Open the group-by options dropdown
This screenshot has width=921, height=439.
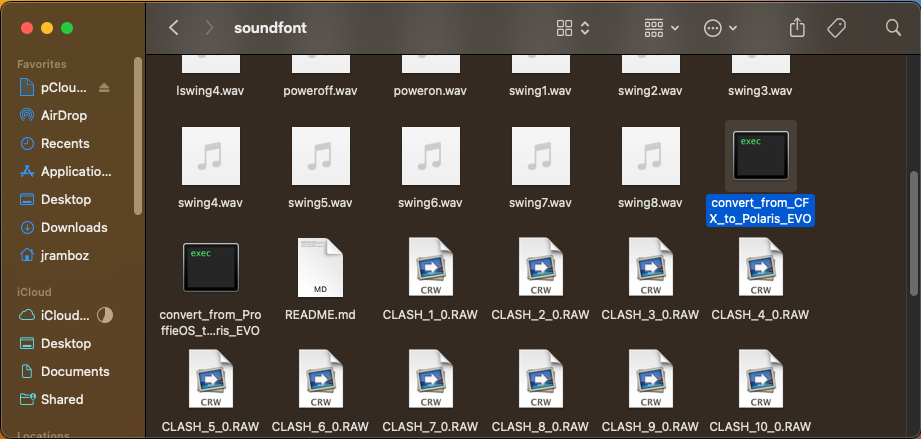coord(662,28)
